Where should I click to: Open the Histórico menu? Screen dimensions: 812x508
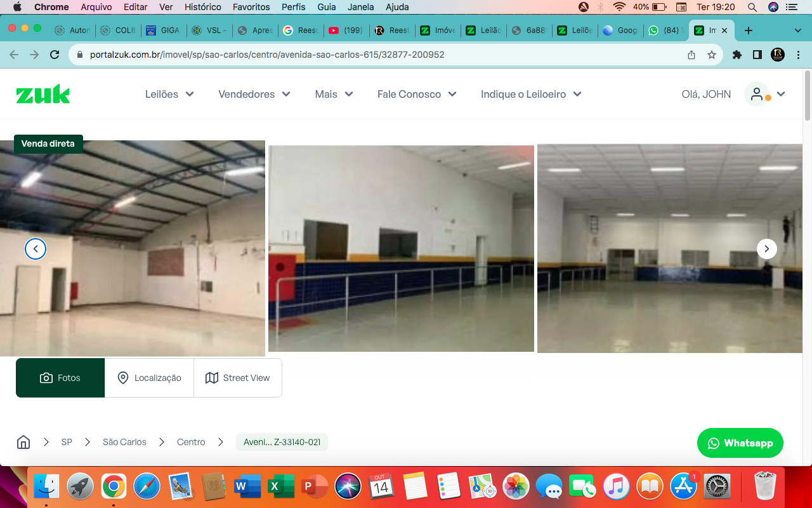pos(202,7)
